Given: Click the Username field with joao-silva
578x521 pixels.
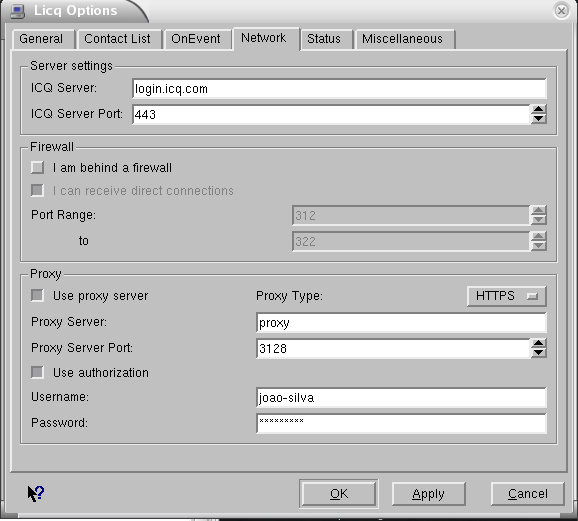Looking at the screenshot, I should 401,397.
